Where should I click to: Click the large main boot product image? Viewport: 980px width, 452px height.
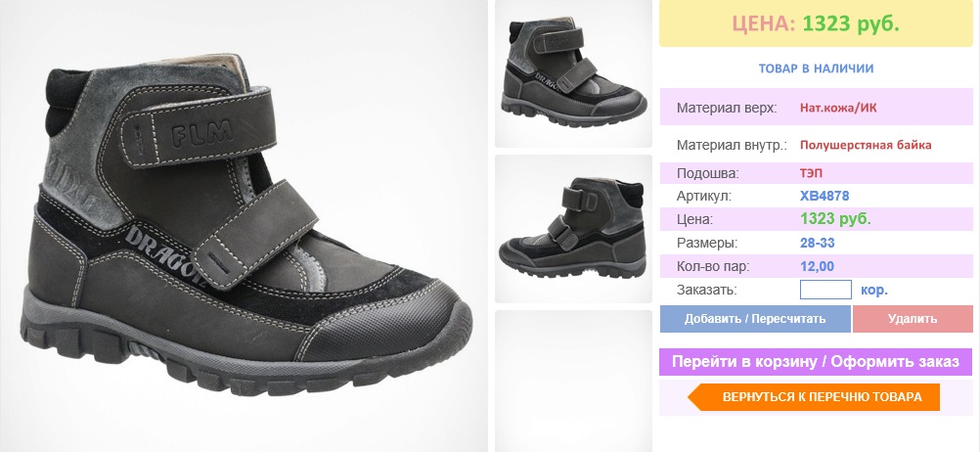click(244, 226)
